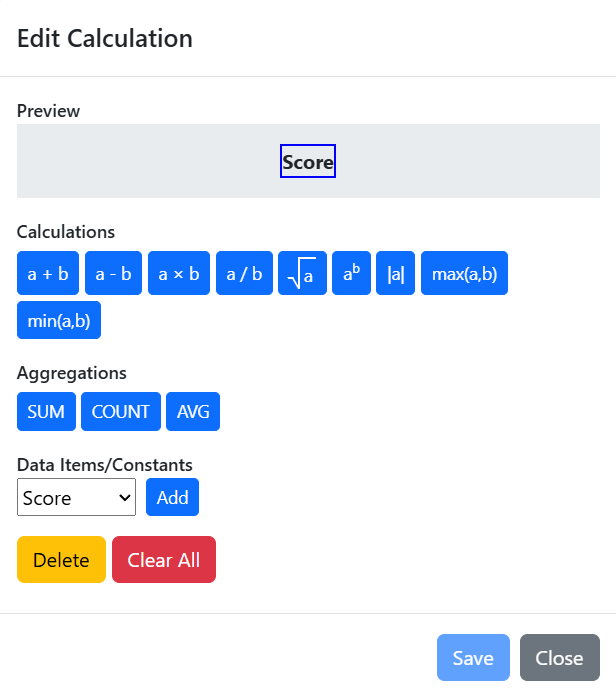
Task: Insert the a + b addition operation
Action: click(x=48, y=273)
